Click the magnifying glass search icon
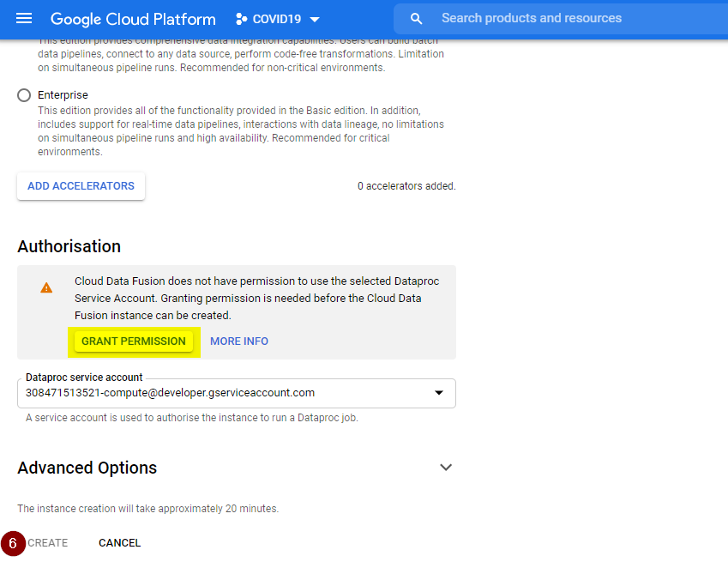 417,18
